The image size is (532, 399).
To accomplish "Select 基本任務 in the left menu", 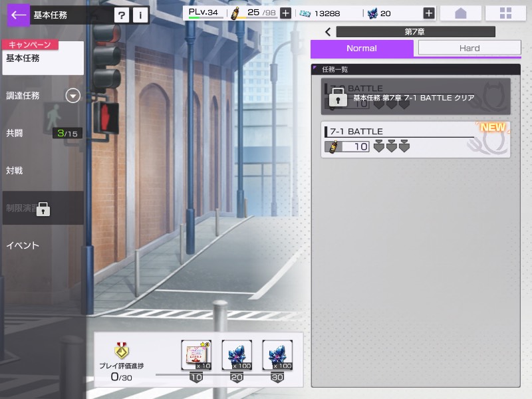I will click(43, 58).
